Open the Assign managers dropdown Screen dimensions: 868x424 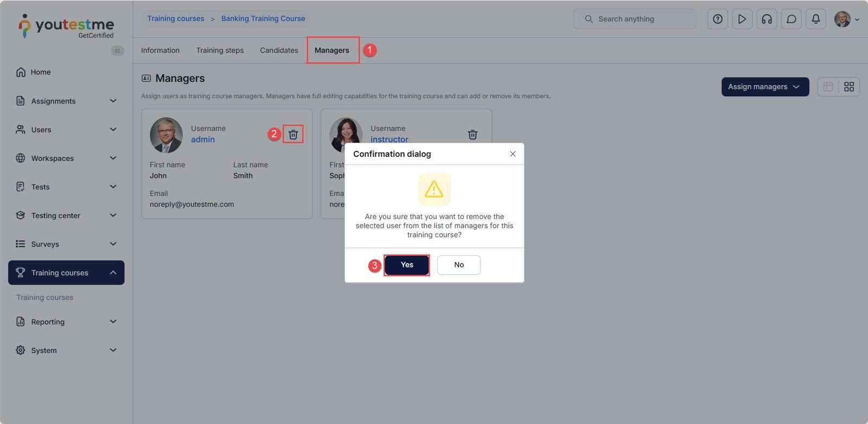pyautogui.click(x=765, y=87)
